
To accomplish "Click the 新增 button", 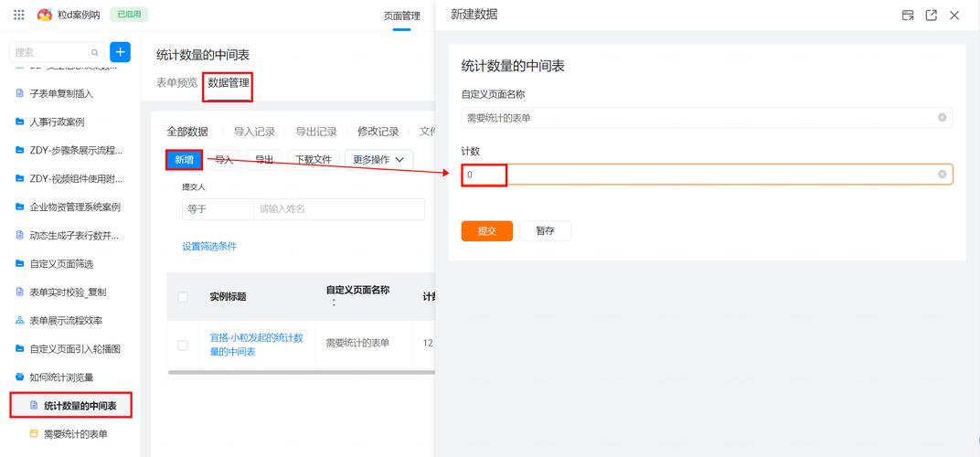I will (185, 160).
